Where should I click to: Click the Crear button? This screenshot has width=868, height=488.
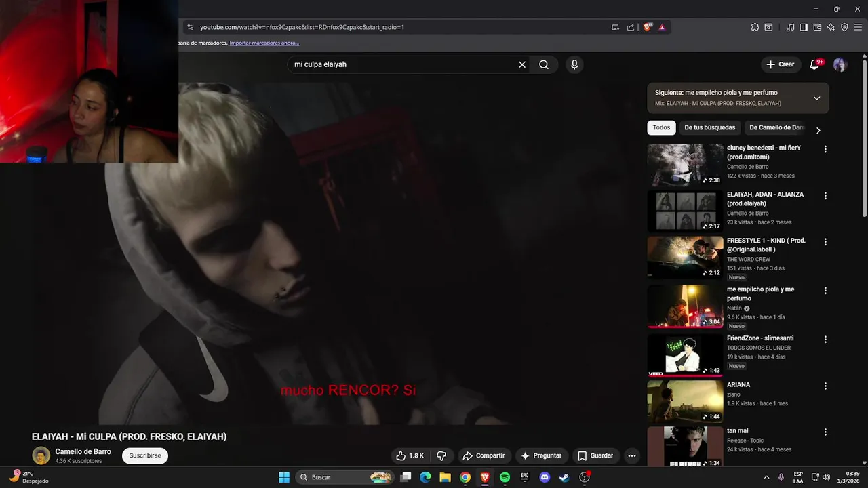780,64
